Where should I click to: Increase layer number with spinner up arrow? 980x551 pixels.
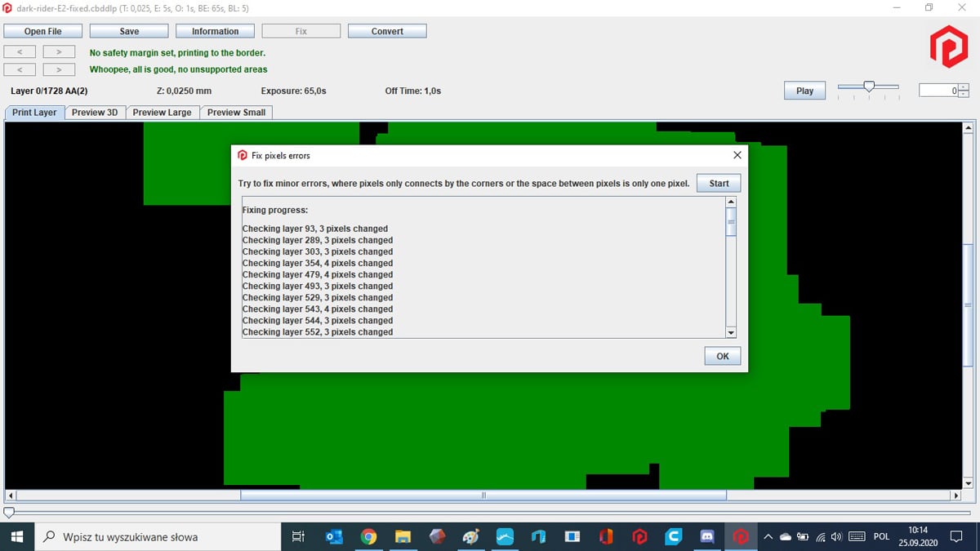(x=964, y=87)
